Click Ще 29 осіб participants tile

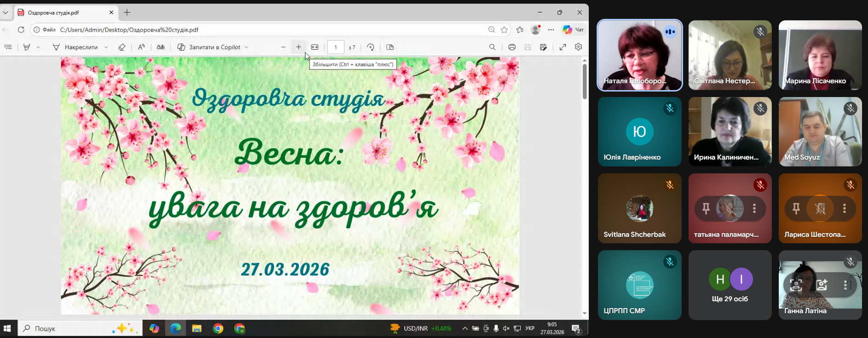tap(730, 285)
